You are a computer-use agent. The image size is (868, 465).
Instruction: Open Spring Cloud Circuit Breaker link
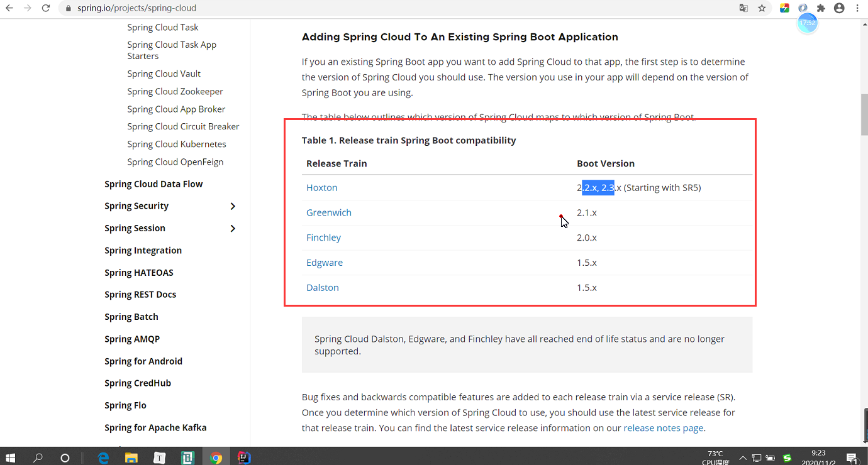coord(183,126)
